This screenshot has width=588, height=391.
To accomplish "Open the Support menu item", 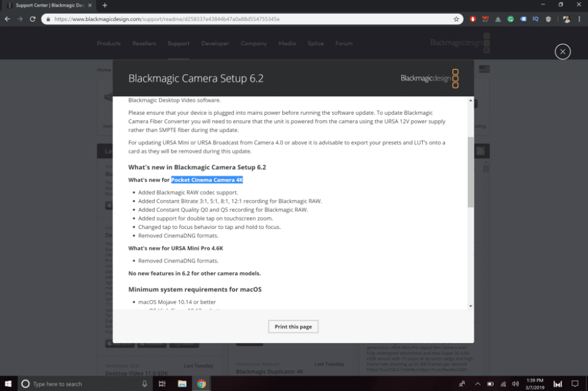I will 178,44.
